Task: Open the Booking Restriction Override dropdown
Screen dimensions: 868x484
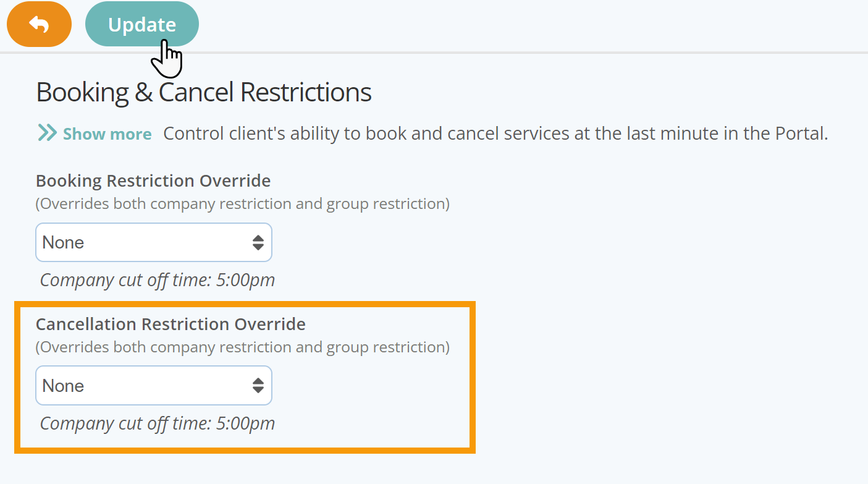Action: tap(154, 242)
